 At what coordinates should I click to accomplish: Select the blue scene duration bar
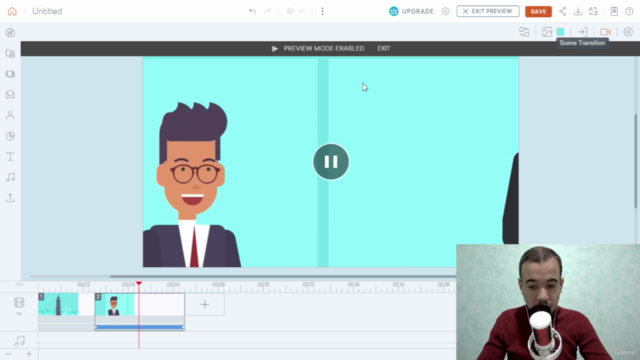pyautogui.click(x=140, y=327)
